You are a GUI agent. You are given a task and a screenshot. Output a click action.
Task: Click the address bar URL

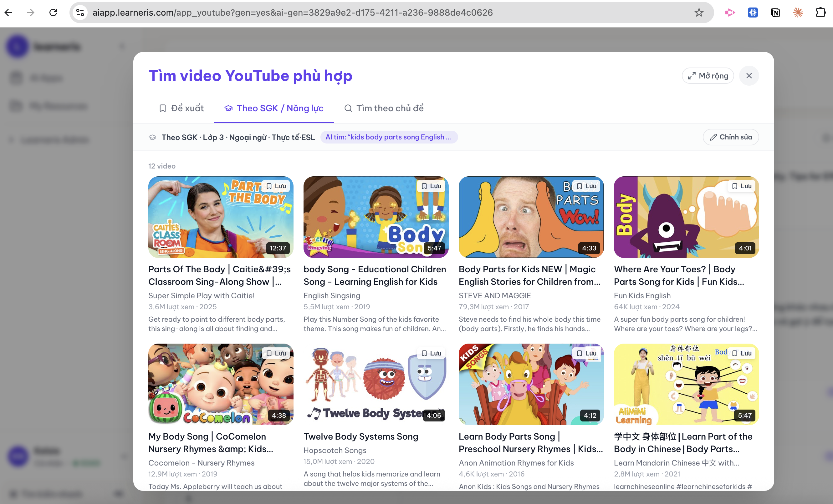[x=293, y=13]
